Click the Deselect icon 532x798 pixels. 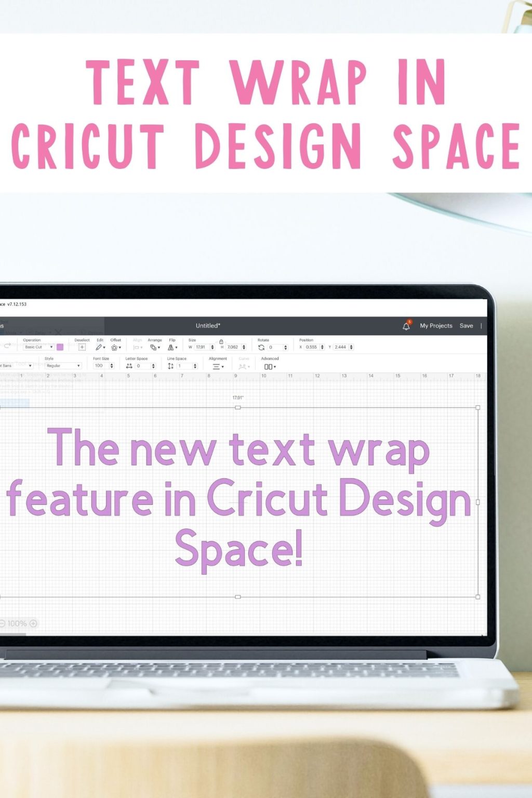(82, 346)
